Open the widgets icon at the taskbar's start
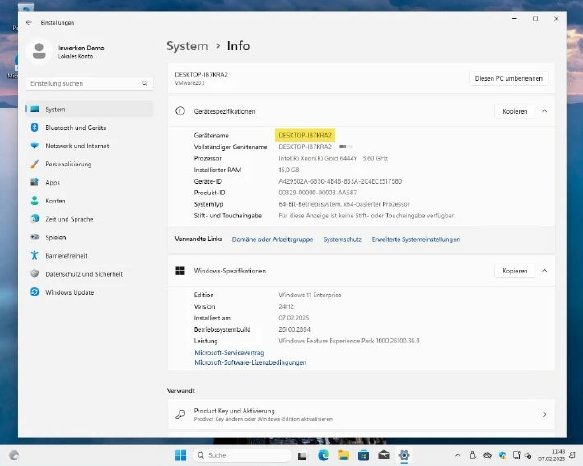583x466 pixels. (x=14, y=455)
